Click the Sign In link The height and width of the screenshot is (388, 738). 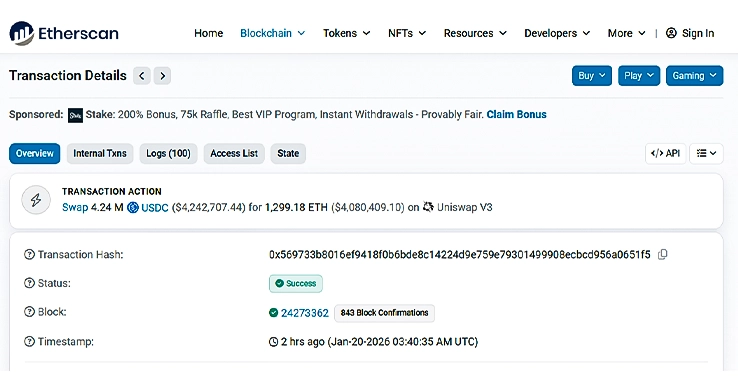pos(698,33)
